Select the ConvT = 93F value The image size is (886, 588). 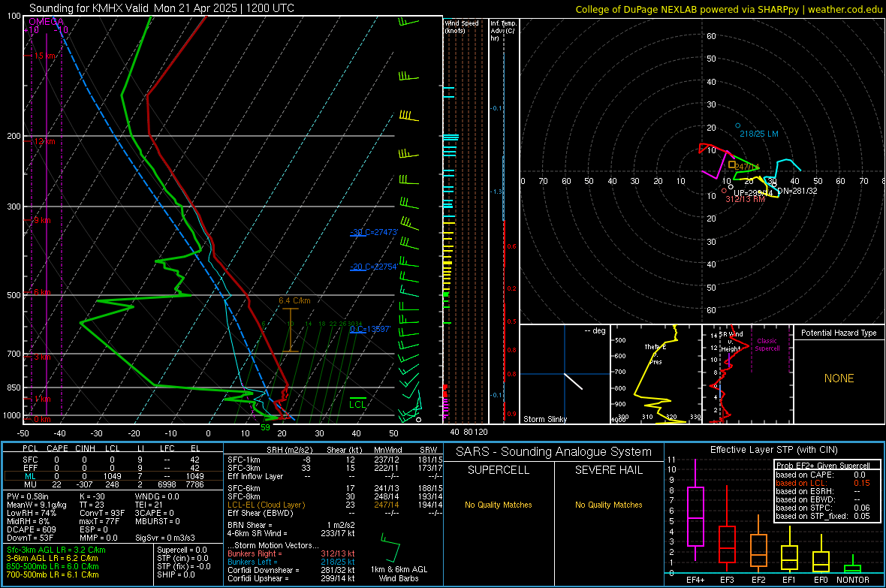pos(102,513)
